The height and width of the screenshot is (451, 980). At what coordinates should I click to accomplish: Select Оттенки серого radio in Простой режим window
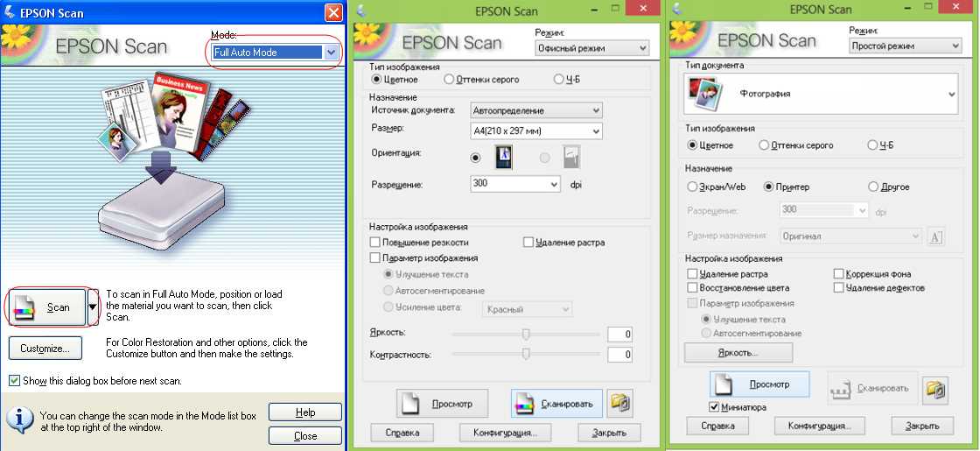point(764,145)
